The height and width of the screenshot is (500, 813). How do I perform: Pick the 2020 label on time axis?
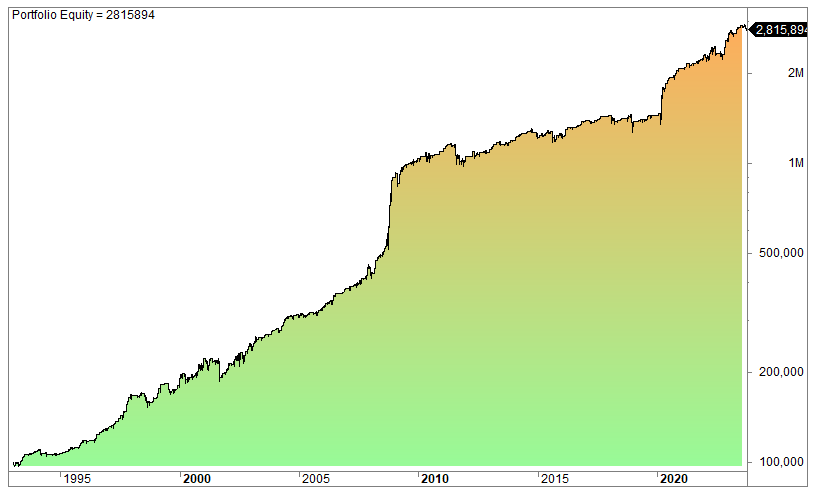[x=673, y=479]
